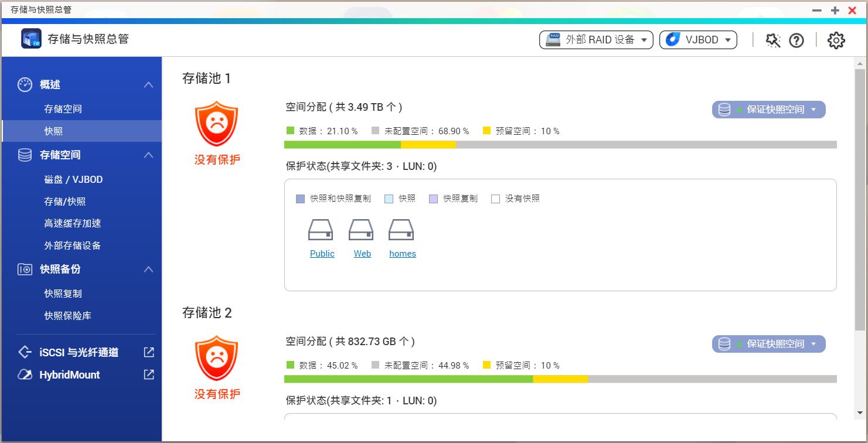Click the diagnostic wrench tool icon
Viewport: 868px width, 443px height.
tap(772, 39)
